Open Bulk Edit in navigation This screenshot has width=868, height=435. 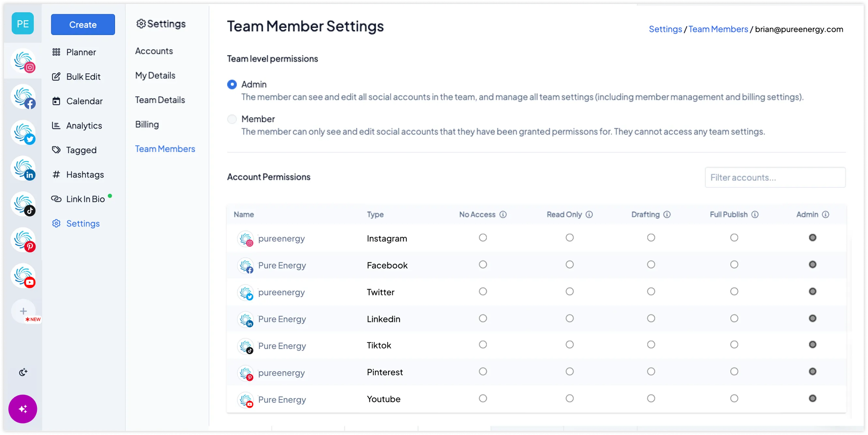76,77
